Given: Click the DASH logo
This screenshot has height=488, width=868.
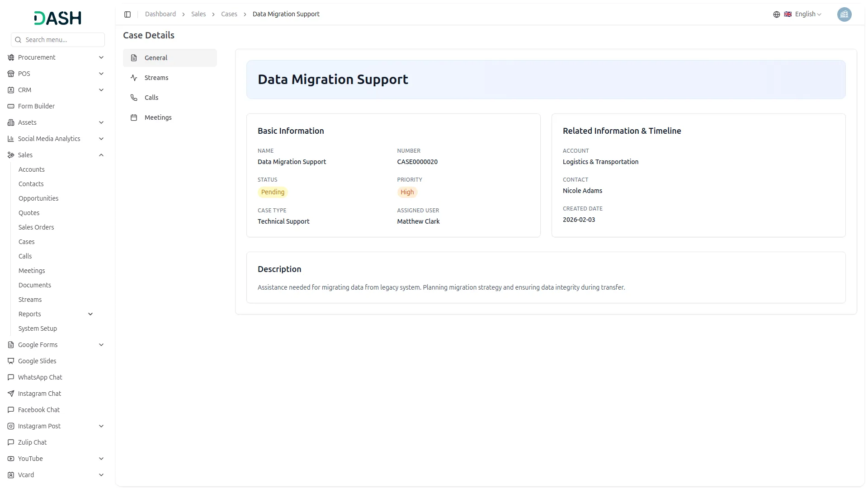Looking at the screenshot, I should click(58, 18).
